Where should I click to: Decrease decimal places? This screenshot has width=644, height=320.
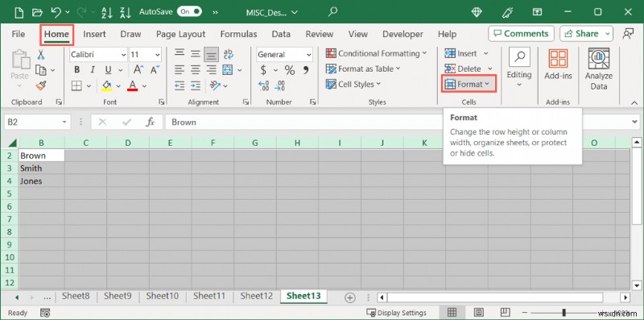click(x=280, y=86)
